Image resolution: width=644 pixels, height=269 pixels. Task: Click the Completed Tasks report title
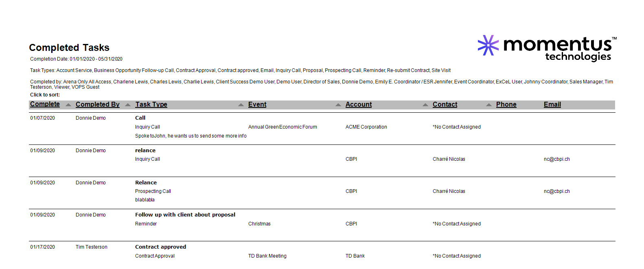69,48
